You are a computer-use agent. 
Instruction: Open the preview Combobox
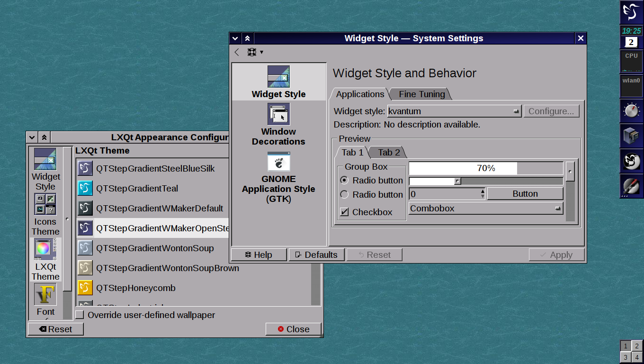point(486,208)
